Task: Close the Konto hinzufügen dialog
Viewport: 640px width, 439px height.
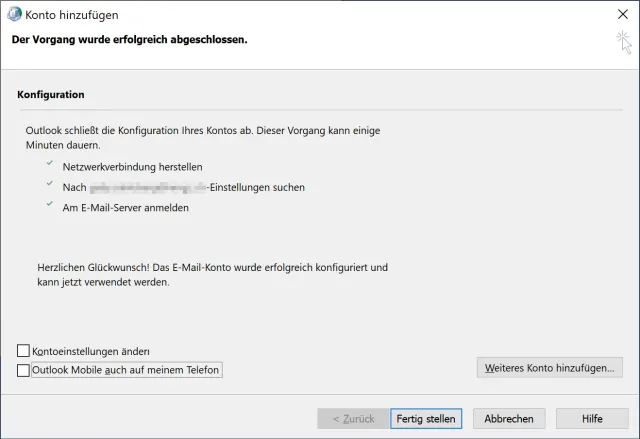Action: (622, 14)
